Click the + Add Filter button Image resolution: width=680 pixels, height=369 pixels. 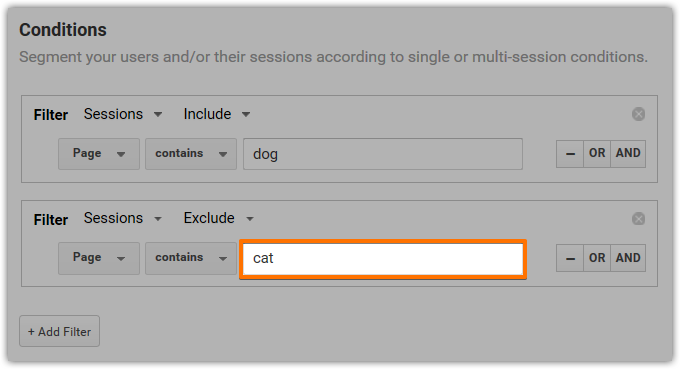tap(59, 331)
